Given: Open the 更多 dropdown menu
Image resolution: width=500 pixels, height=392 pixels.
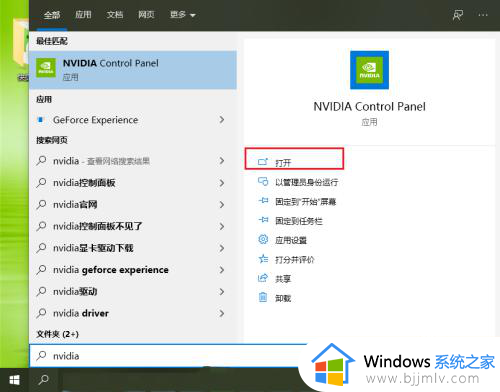Looking at the screenshot, I should coord(183,15).
